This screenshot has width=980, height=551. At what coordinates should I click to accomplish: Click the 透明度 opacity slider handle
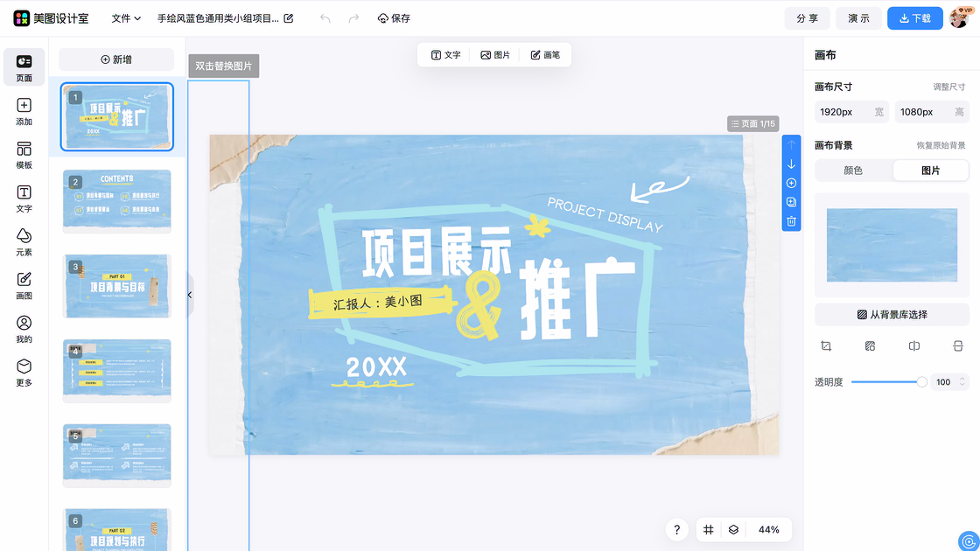(x=921, y=382)
